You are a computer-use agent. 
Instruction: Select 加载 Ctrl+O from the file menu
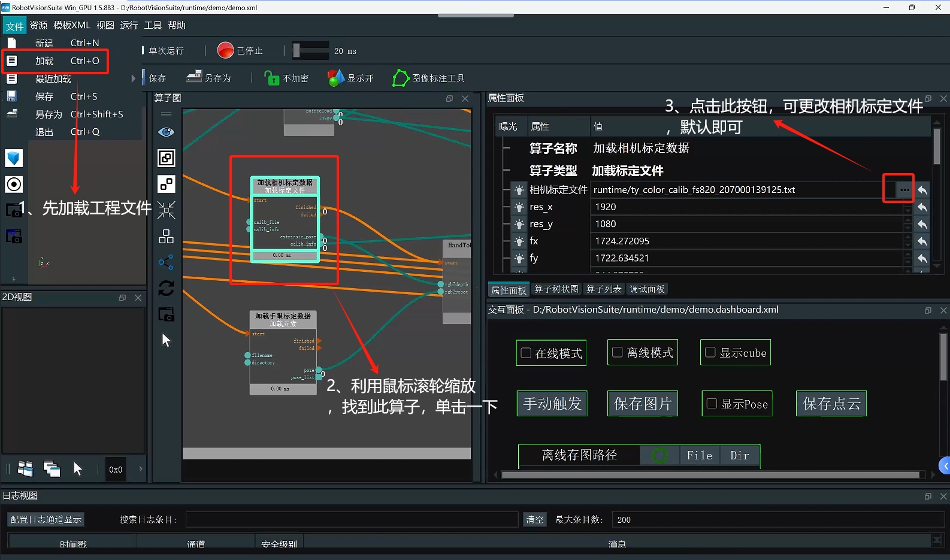[56, 61]
